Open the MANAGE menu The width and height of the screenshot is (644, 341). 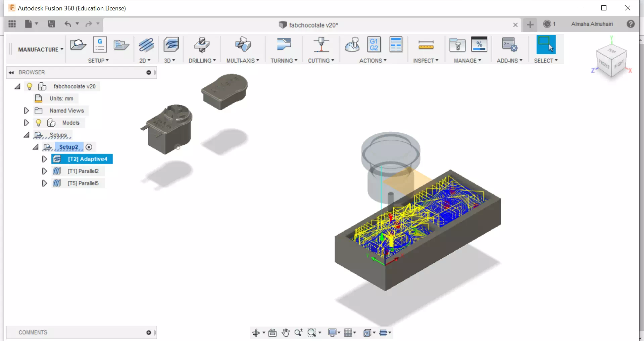[x=467, y=60]
